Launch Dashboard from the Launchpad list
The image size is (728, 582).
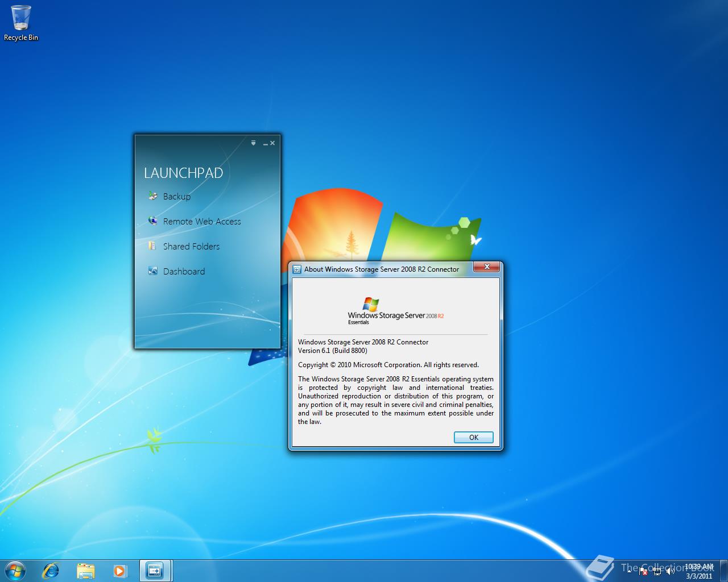(184, 272)
